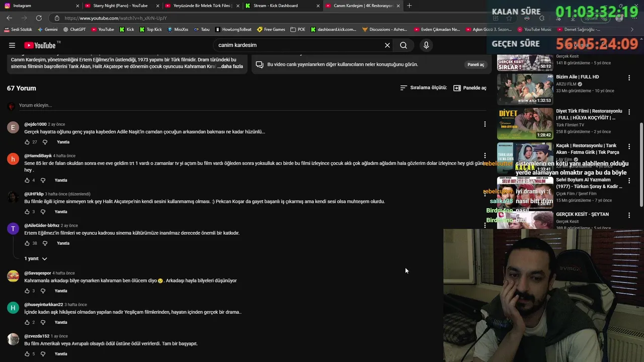Open the ChatGPT bookmark
The width and height of the screenshot is (644, 362).
pyautogui.click(x=74, y=30)
